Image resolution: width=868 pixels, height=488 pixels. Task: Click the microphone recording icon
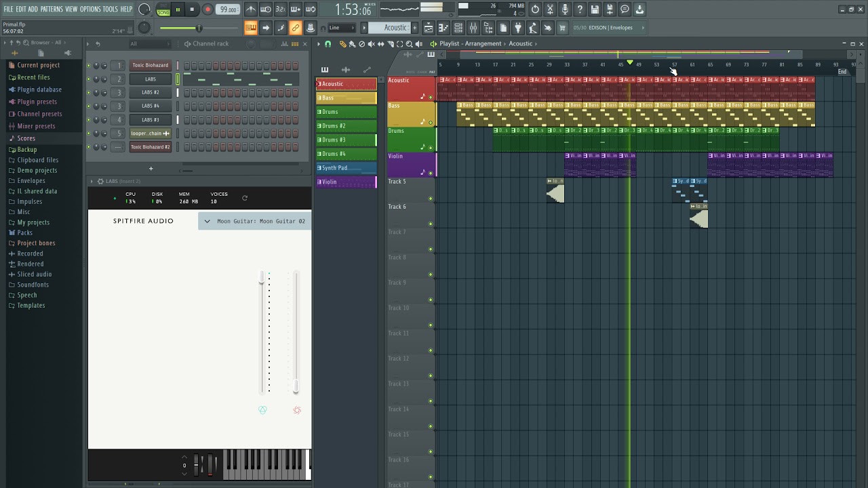coord(565,9)
